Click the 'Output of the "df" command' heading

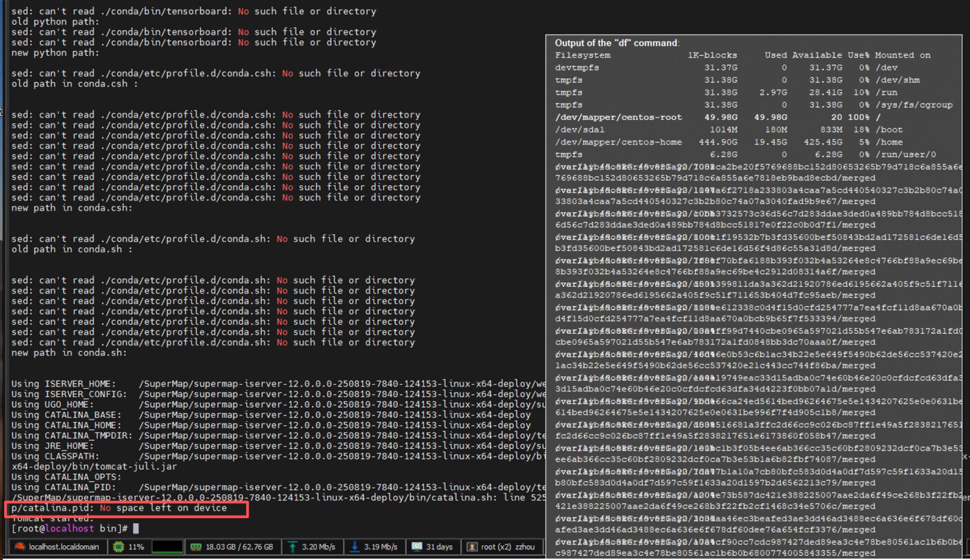(617, 43)
